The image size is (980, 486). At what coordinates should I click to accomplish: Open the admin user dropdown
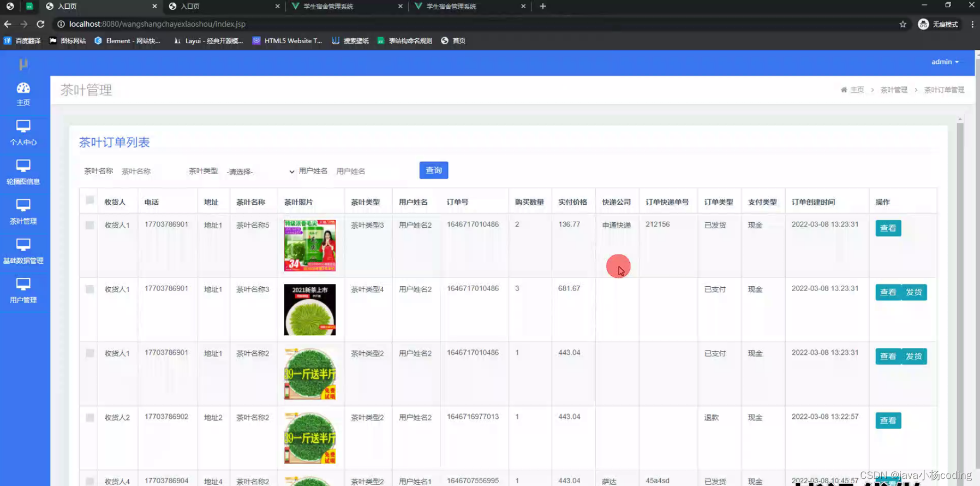[945, 62]
